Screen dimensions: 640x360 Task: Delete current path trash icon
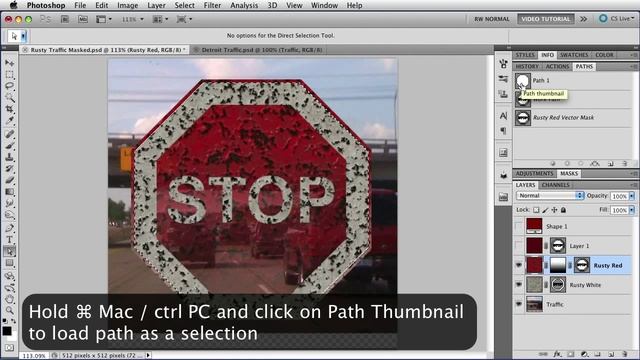(624, 163)
